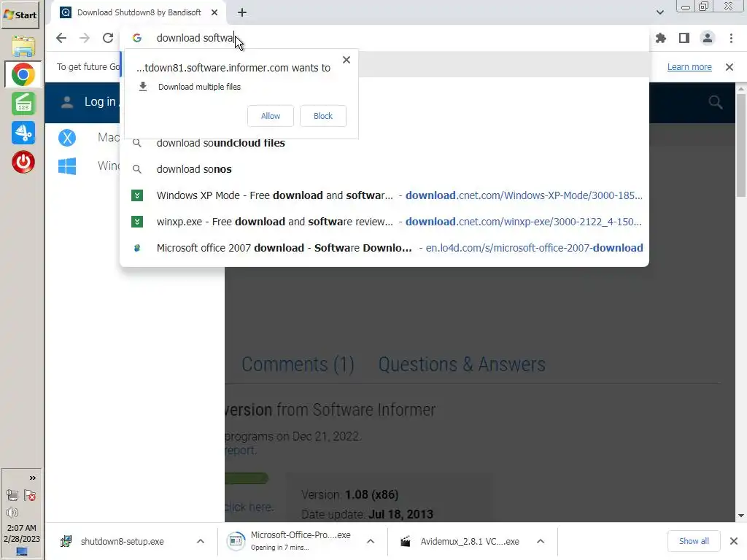Click the Log in link
The height and width of the screenshot is (560, 747).
100,102
